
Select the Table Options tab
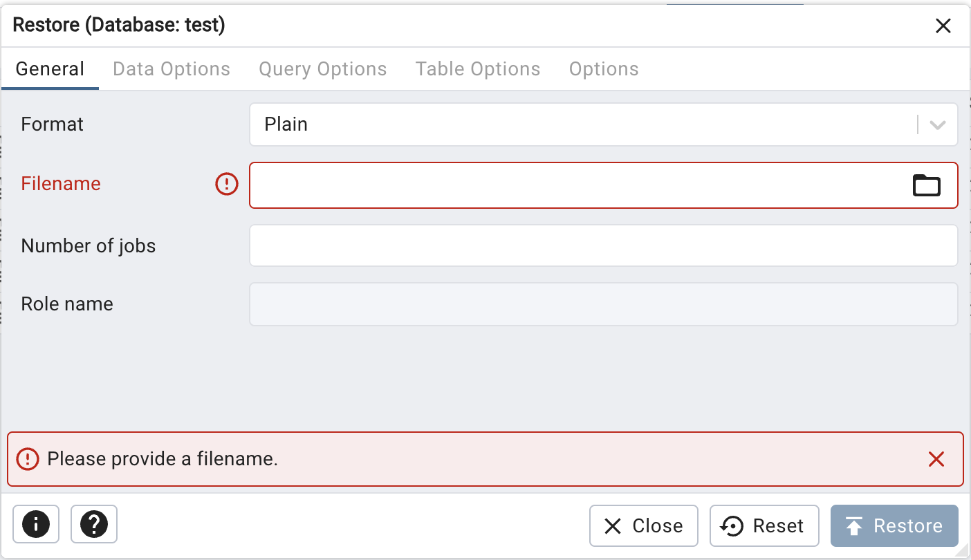coord(478,69)
